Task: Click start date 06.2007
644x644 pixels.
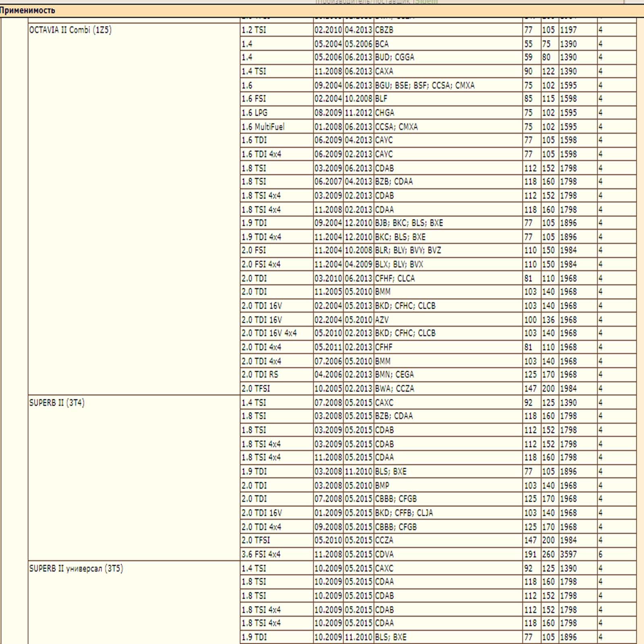Action: (x=328, y=182)
